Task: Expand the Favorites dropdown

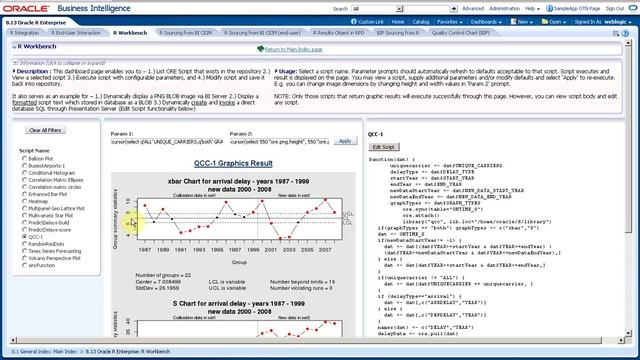Action: coord(449,22)
